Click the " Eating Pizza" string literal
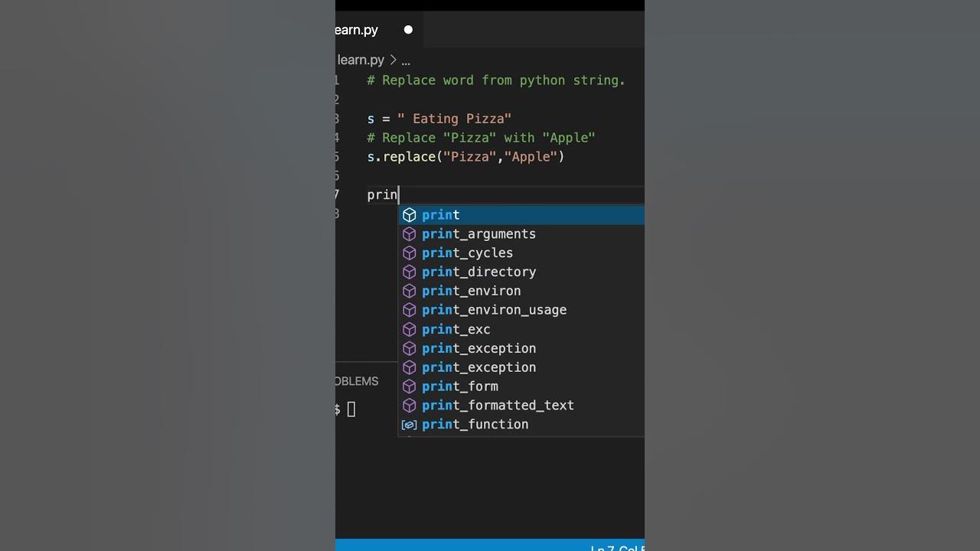The height and width of the screenshot is (551, 980). click(x=454, y=119)
